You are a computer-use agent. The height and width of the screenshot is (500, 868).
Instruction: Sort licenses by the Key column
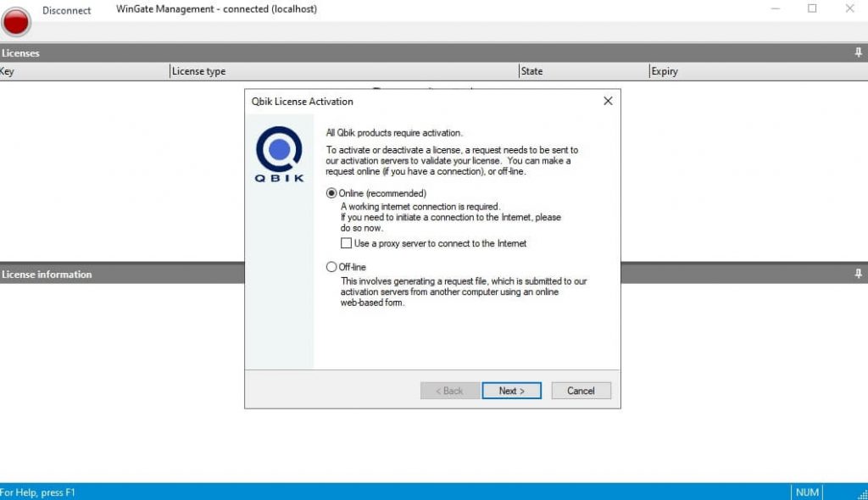(83, 71)
